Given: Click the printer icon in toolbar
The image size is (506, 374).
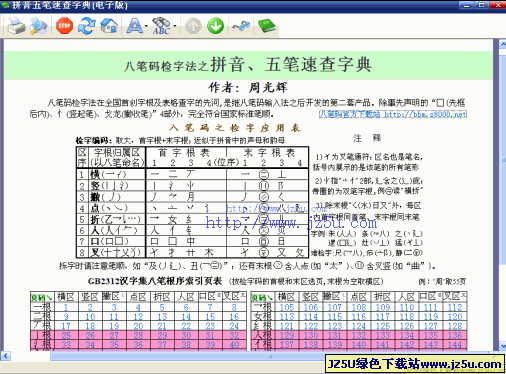Looking at the screenshot, I should [16, 26].
